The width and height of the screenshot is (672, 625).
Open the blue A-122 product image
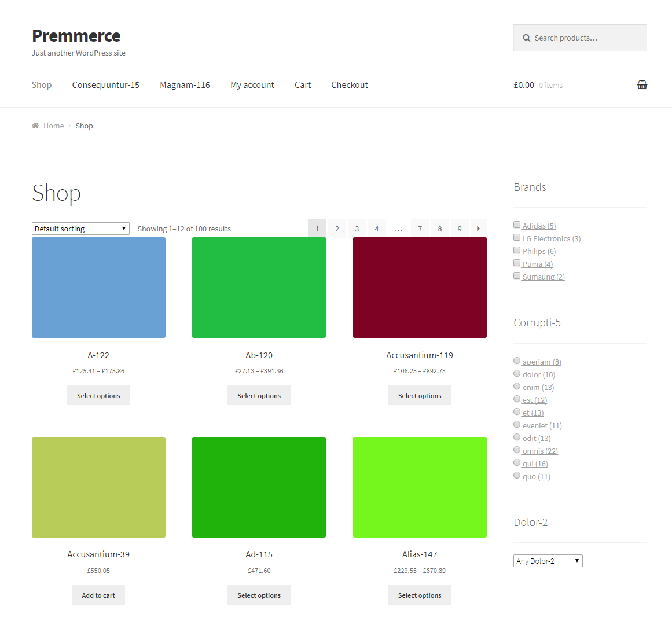click(x=98, y=288)
